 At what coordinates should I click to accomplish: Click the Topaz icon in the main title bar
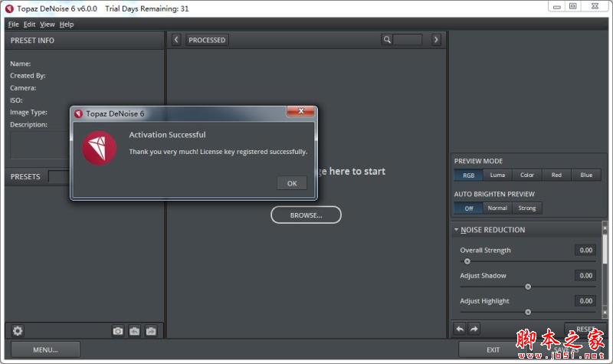[x=9, y=8]
